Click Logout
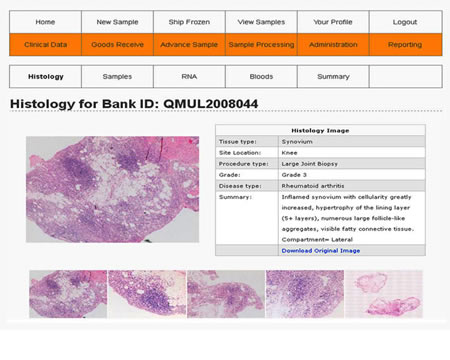 (x=405, y=22)
